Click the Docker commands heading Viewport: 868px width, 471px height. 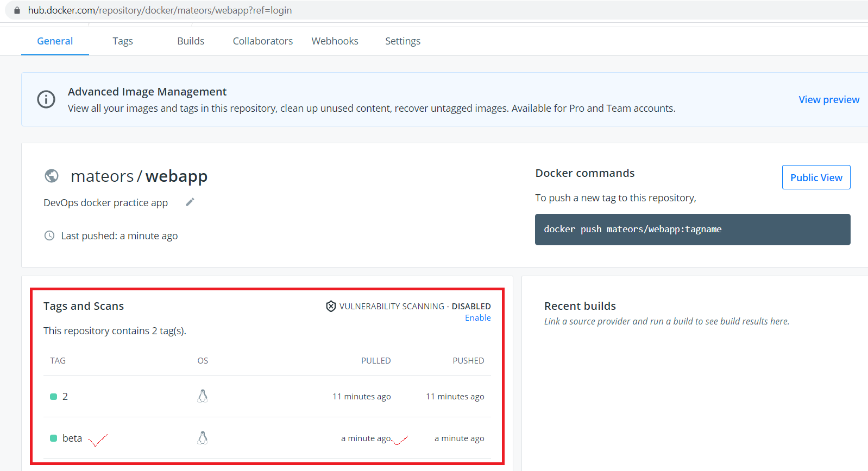(x=585, y=173)
